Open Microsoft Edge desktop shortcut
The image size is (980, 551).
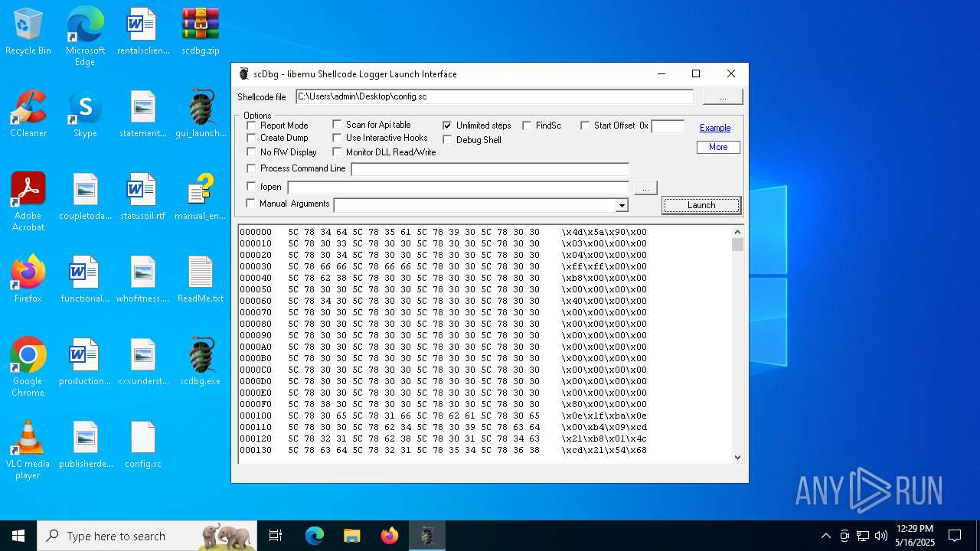click(x=85, y=37)
